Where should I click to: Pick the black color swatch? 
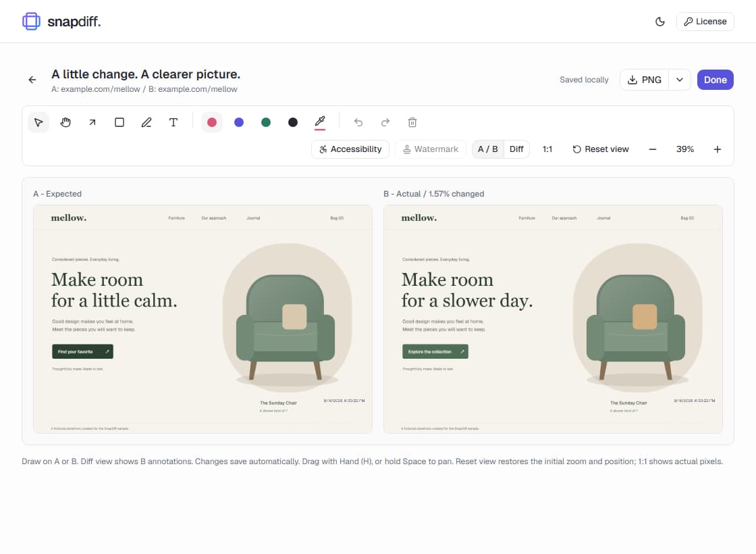(x=293, y=122)
